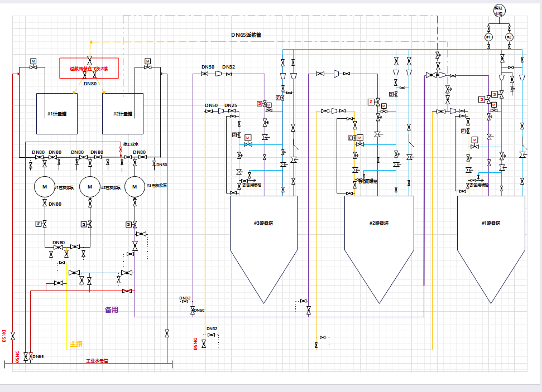
Task: Select the #3喷雾塔 tower shape
Action: (x=263, y=249)
